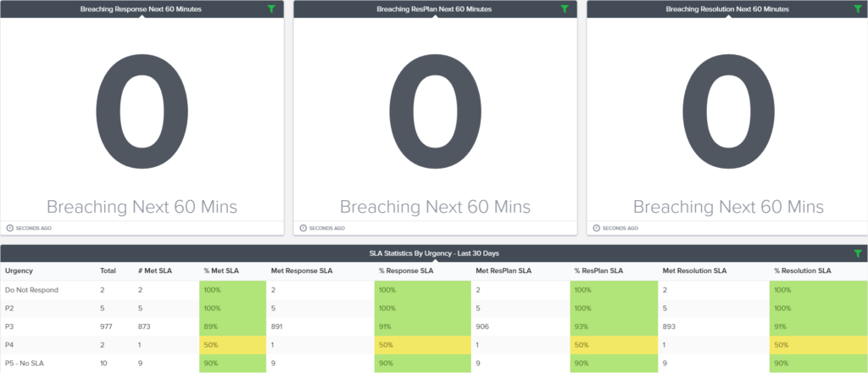
Task: Open filter on SLA Statistics By Urgency
Action: pos(858,253)
